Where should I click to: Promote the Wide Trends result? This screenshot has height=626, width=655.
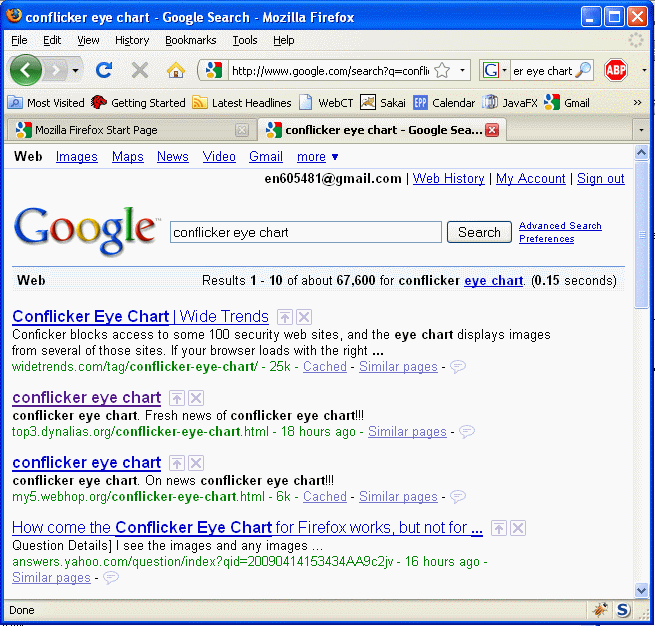tap(285, 317)
